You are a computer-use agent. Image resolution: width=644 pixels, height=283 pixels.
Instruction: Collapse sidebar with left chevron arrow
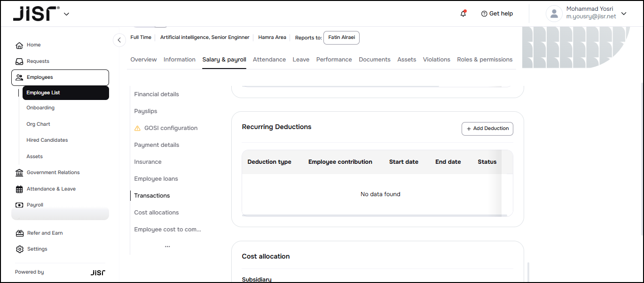(x=119, y=40)
